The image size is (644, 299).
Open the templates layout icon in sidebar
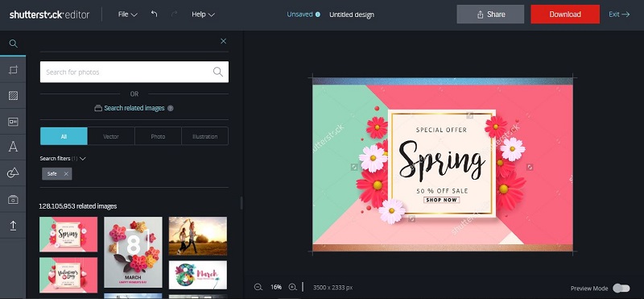pos(13,122)
